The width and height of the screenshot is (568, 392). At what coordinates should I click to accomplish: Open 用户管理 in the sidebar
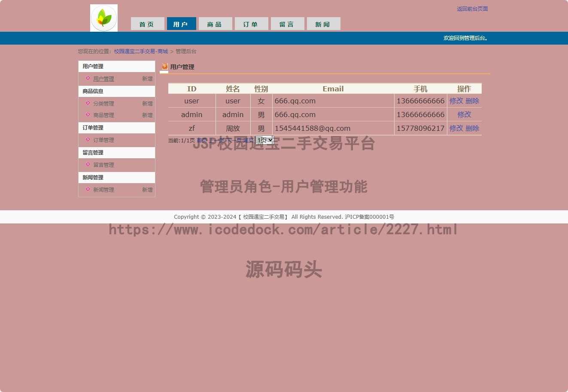pyautogui.click(x=103, y=79)
